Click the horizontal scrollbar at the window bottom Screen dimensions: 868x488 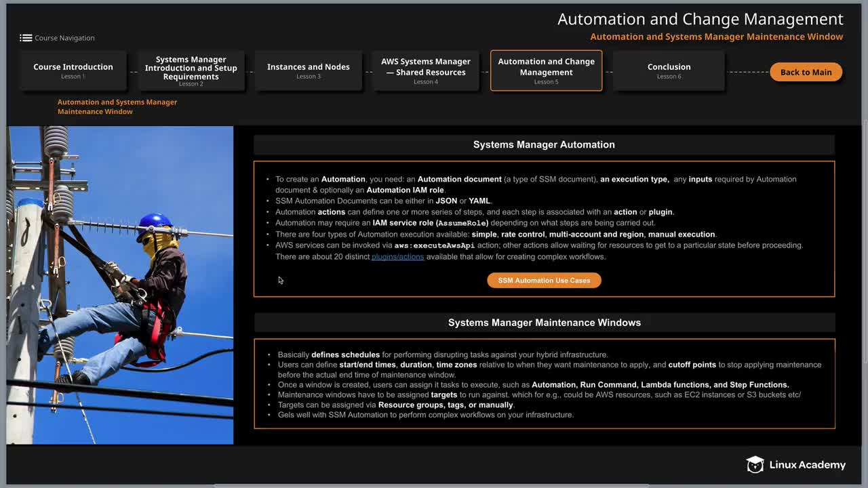pos(431,485)
